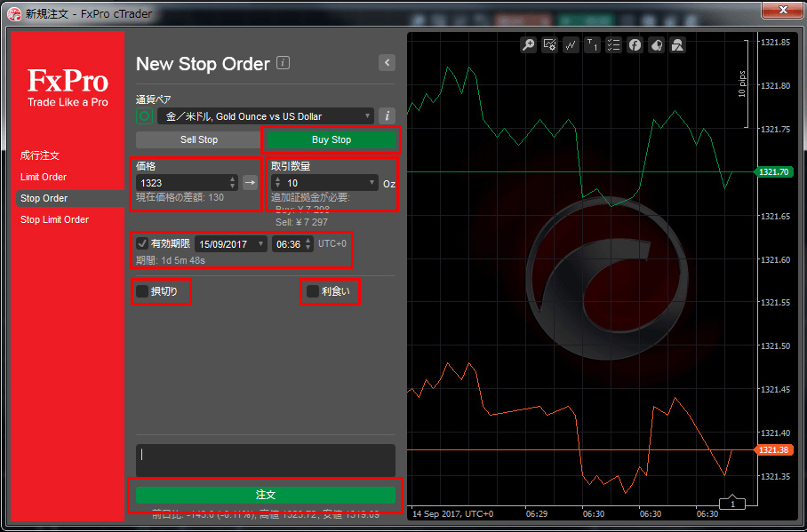Select the line chart type icon
This screenshot has width=807, height=532.
pos(571,45)
